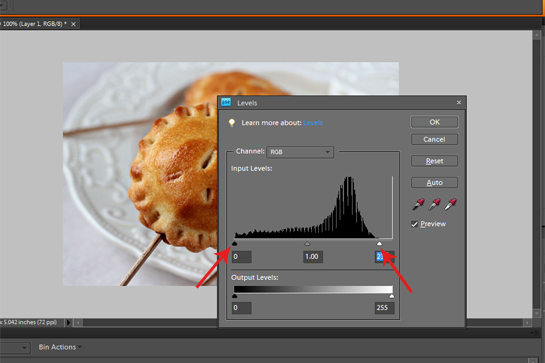Open the Channel RGB dropdown
The width and height of the screenshot is (545, 363).
(300, 152)
